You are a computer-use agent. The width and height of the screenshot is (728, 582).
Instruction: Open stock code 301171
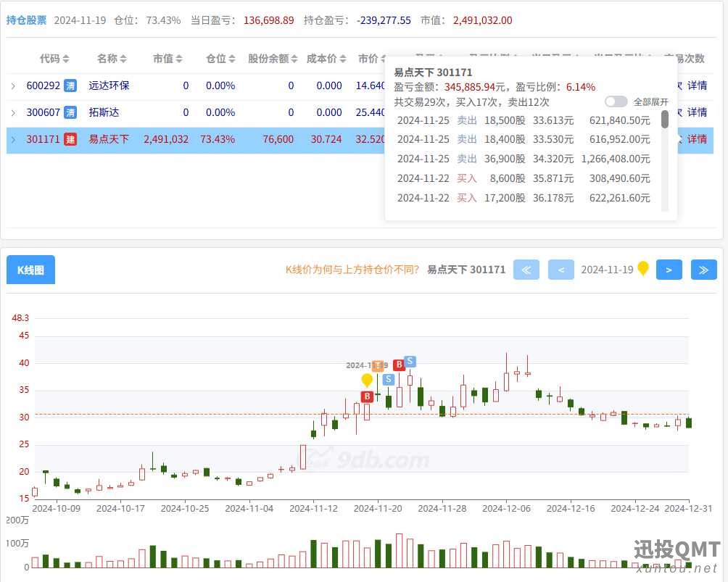[x=44, y=140]
